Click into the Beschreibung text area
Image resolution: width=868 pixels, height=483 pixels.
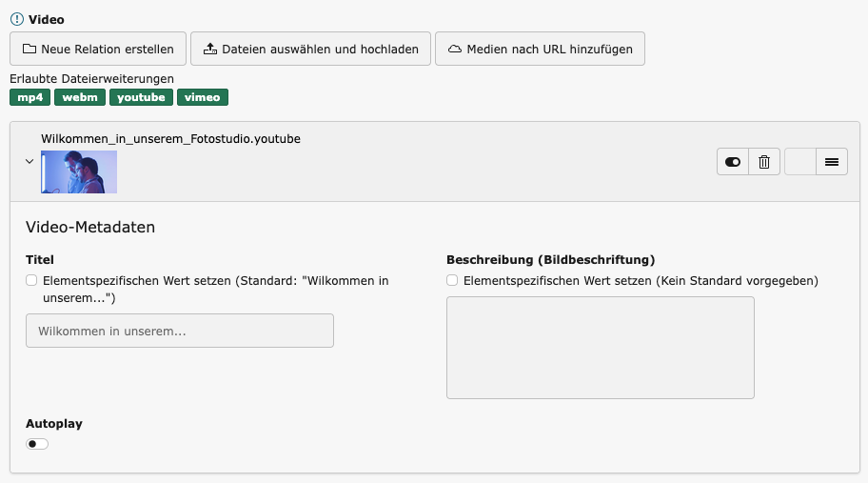point(600,347)
